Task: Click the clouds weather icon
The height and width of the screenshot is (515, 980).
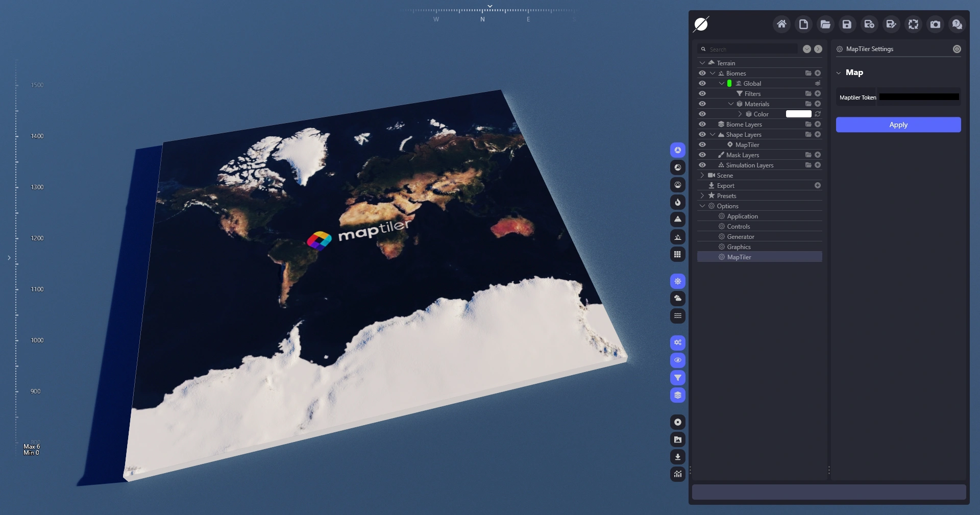Action: pyautogui.click(x=678, y=299)
